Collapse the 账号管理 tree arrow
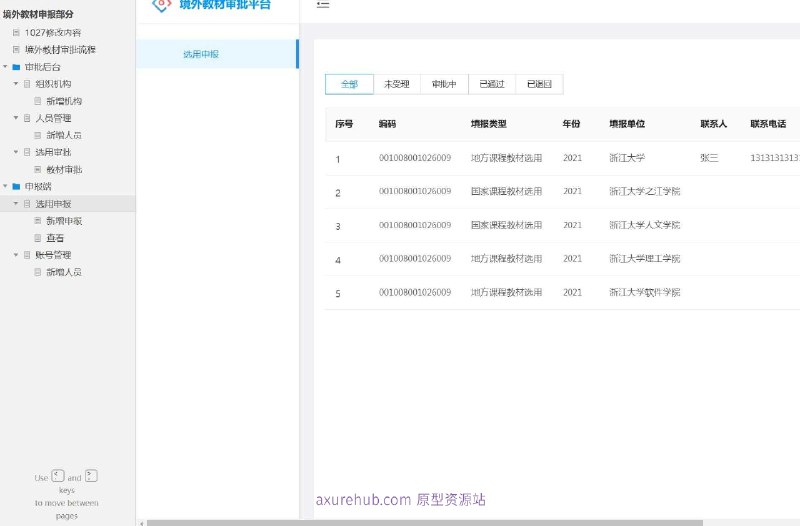Image resolution: width=800 pixels, height=526 pixels. pyautogui.click(x=16, y=255)
